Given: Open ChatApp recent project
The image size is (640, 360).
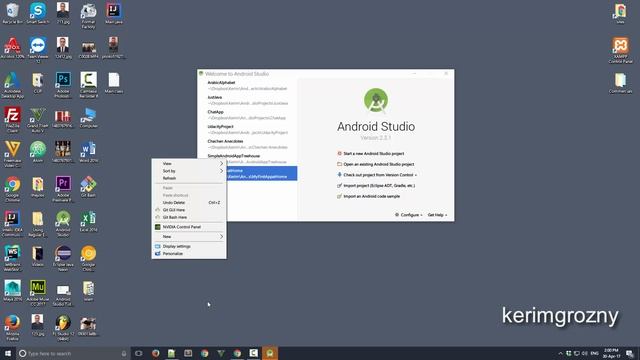Looking at the screenshot, I should pyautogui.click(x=247, y=115).
